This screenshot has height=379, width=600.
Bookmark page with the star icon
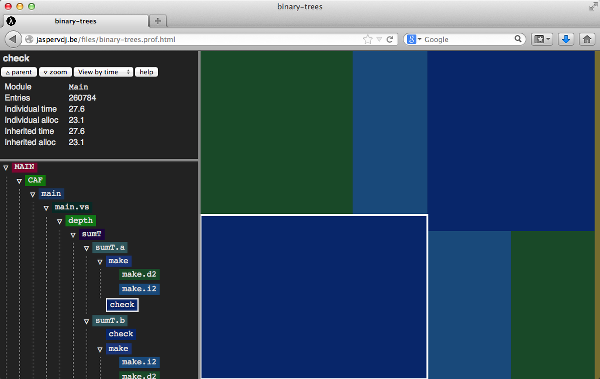367,39
